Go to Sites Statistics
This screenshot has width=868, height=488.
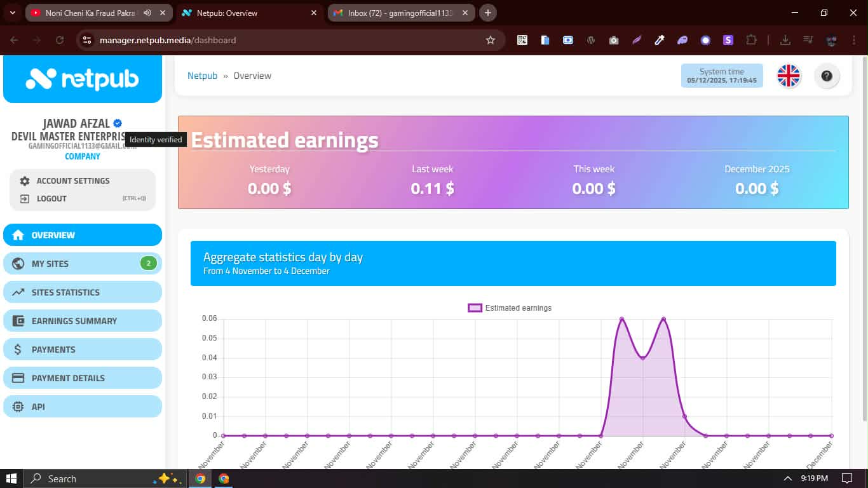[83, 292]
